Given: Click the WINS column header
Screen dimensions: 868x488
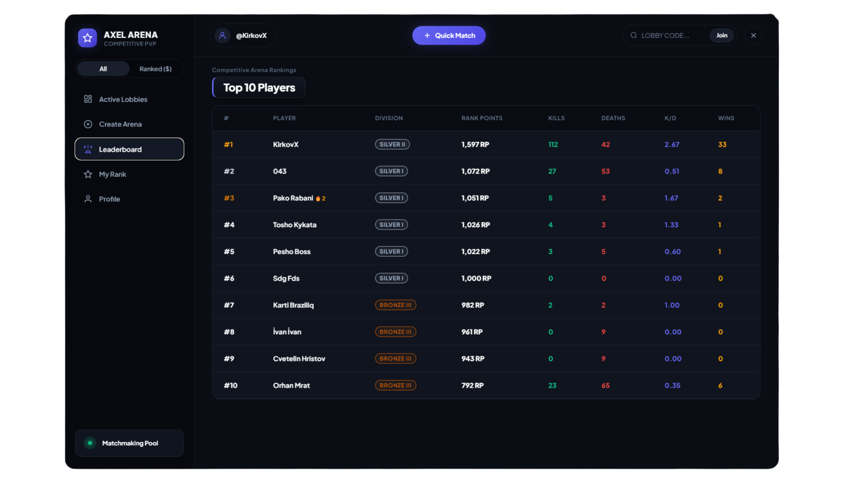Looking at the screenshot, I should pos(726,118).
